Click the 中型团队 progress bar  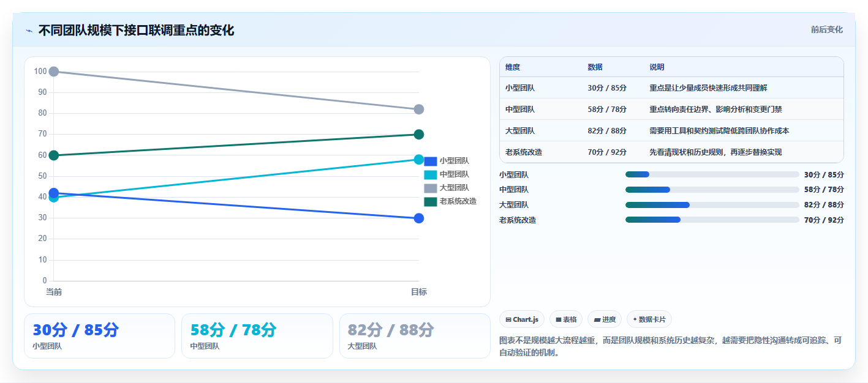pyautogui.click(x=712, y=190)
